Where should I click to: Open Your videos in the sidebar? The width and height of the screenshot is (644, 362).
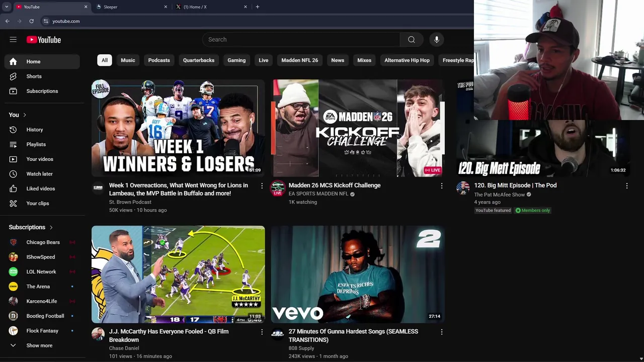tap(42, 159)
